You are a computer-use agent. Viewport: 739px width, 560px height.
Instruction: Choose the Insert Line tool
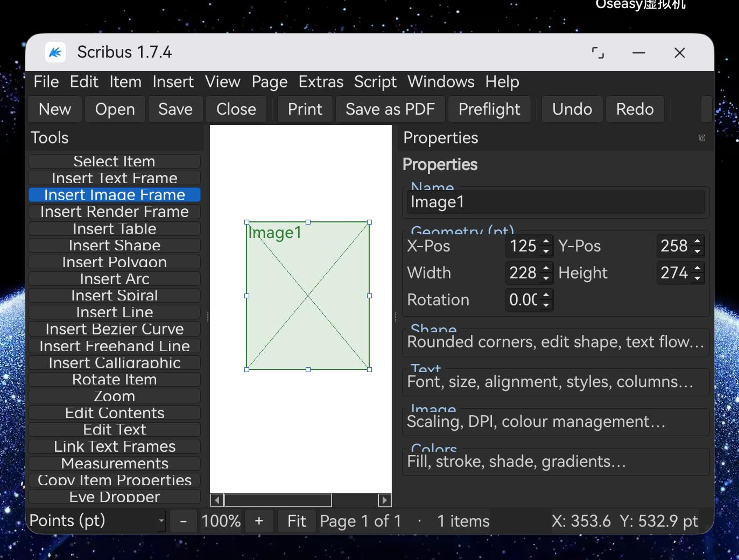click(115, 312)
